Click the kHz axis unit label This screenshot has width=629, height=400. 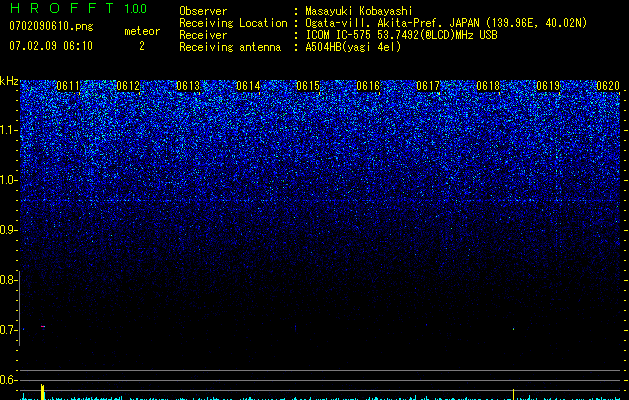click(x=9, y=81)
